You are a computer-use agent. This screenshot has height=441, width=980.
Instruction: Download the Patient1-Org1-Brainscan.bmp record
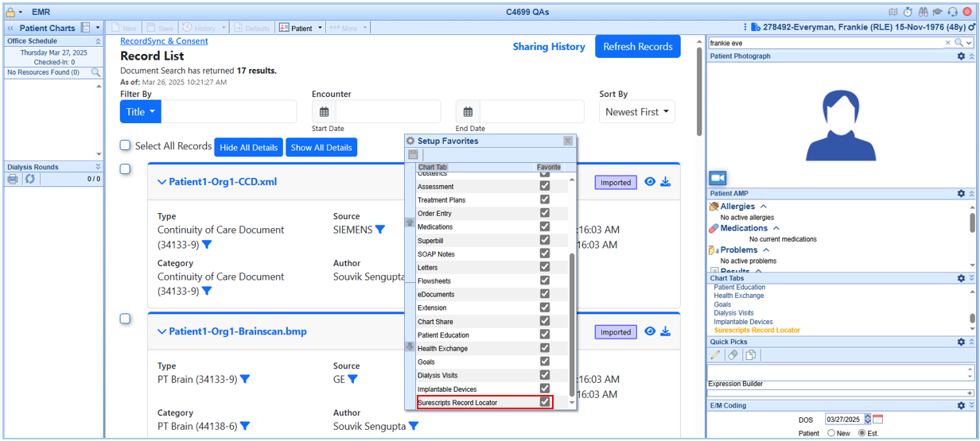pyautogui.click(x=666, y=331)
